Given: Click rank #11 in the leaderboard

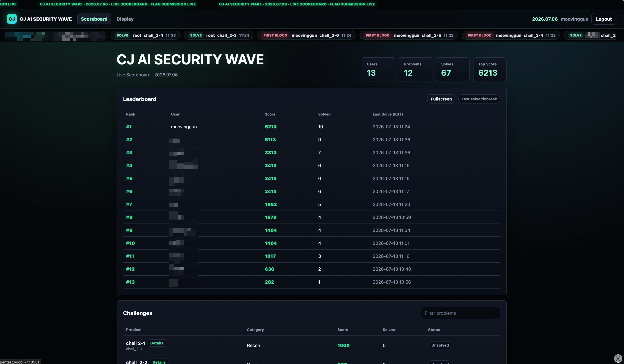Looking at the screenshot, I should coord(130,256).
